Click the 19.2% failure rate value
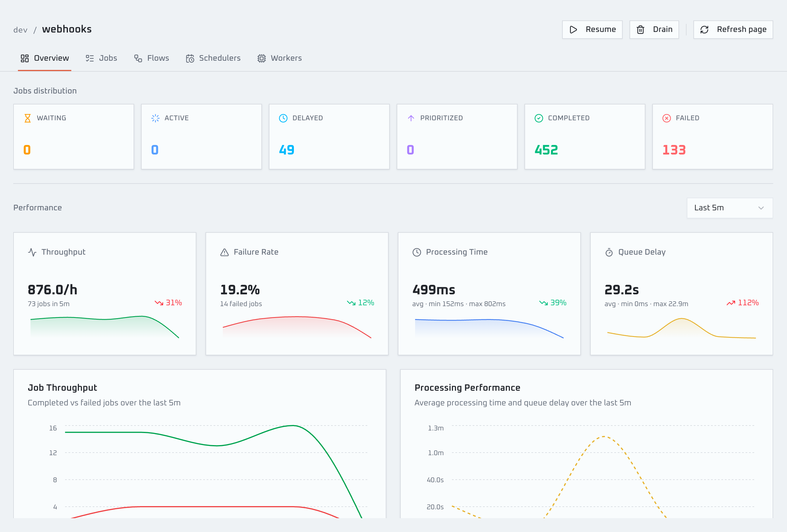Viewport: 787px width, 532px height. click(240, 290)
